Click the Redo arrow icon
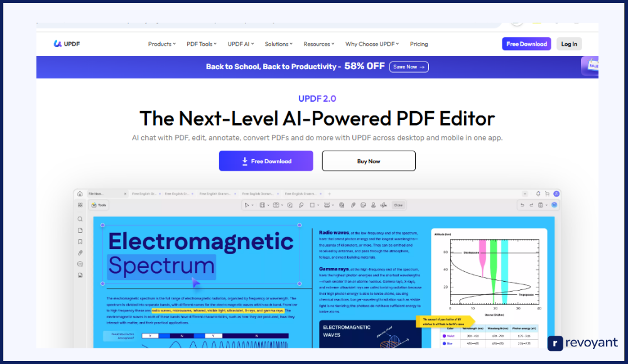Viewport: 628px width, 364px height. point(531,205)
